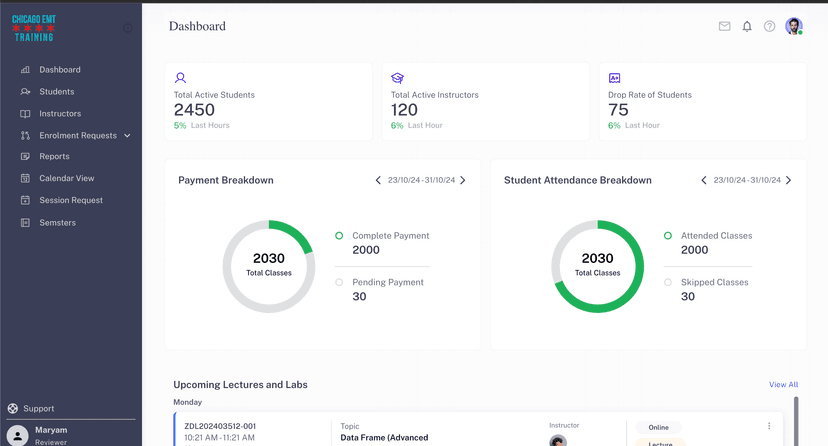Select the Pending Payment legend marker
This screenshot has width=828, height=446.
tap(339, 282)
